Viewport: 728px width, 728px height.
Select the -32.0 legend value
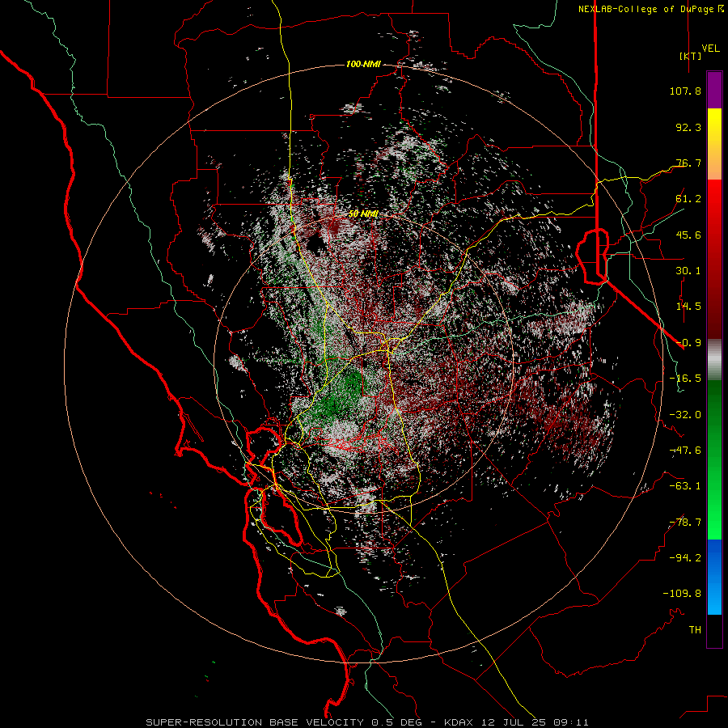685,415
